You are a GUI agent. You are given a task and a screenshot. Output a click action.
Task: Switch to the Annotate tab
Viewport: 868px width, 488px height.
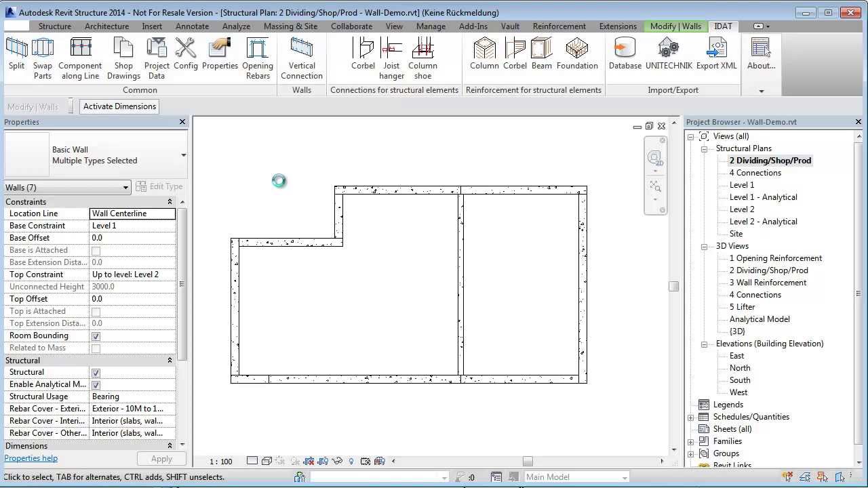[192, 26]
